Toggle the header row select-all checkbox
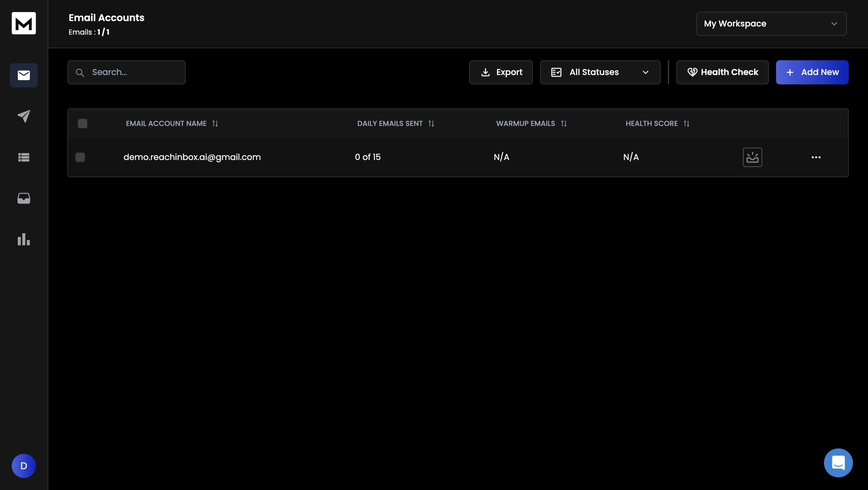The image size is (868, 490). coord(82,123)
